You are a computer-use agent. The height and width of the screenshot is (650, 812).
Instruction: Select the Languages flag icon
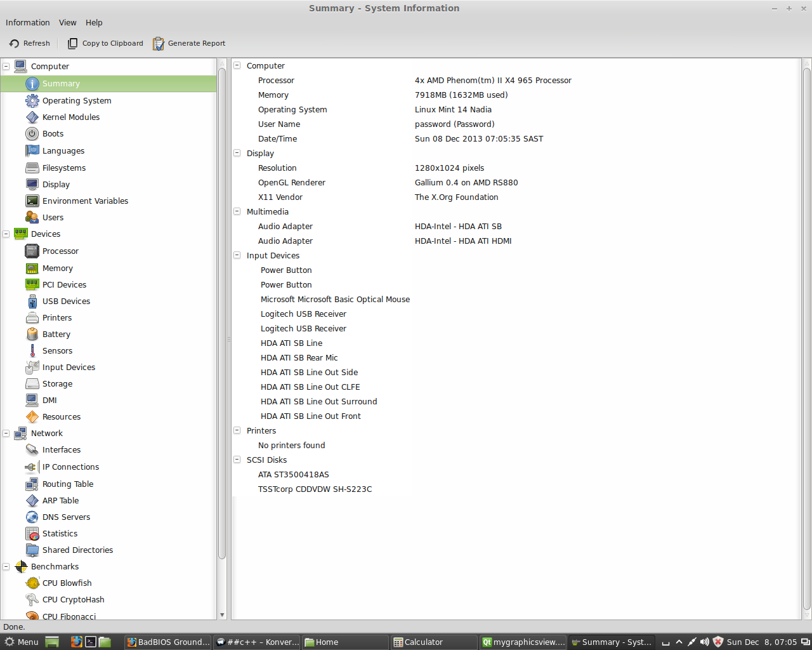coord(32,150)
